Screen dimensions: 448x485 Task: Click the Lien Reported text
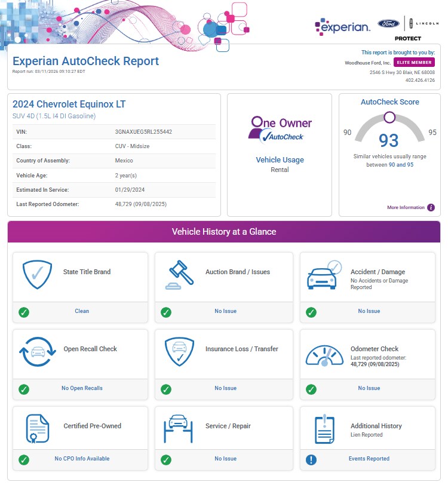point(367,435)
